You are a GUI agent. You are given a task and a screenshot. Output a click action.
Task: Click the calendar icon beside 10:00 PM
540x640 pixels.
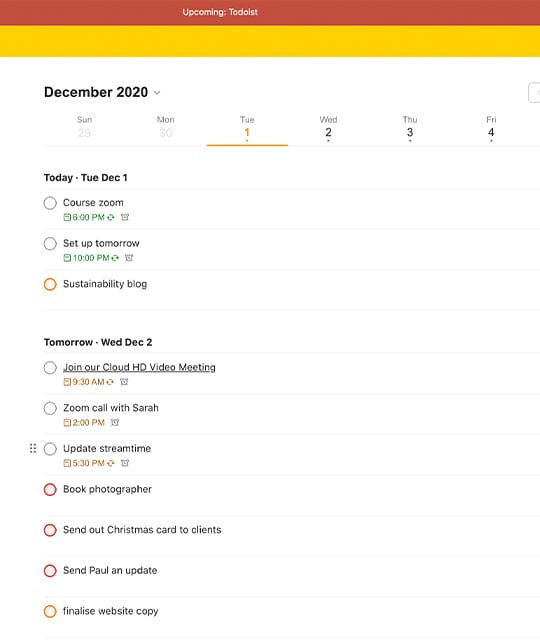(67, 258)
